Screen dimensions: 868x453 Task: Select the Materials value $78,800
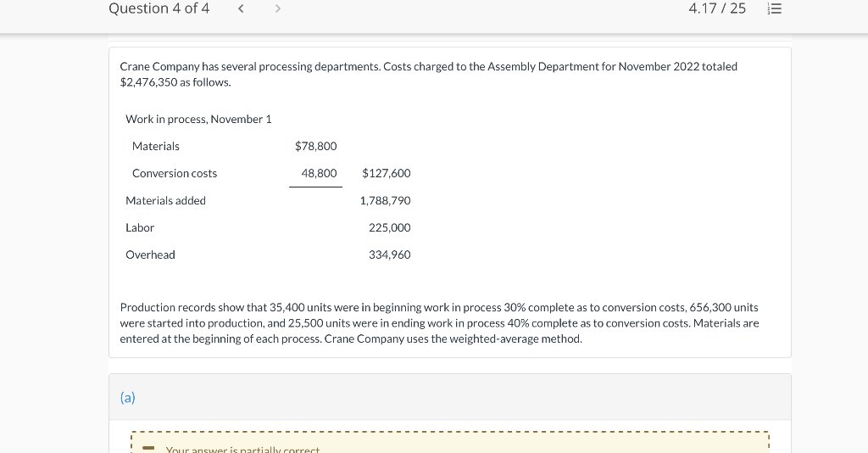[x=315, y=146]
